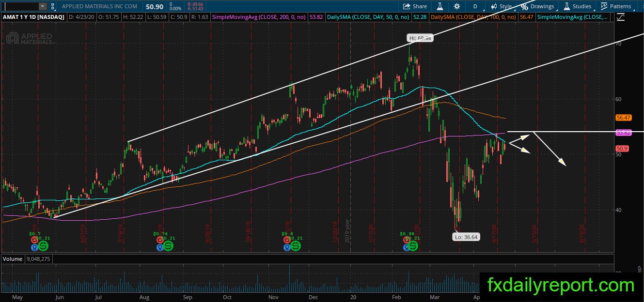Open the flask (thinkScript lab) icon
This screenshot has height=302, width=644.
pos(440,6)
